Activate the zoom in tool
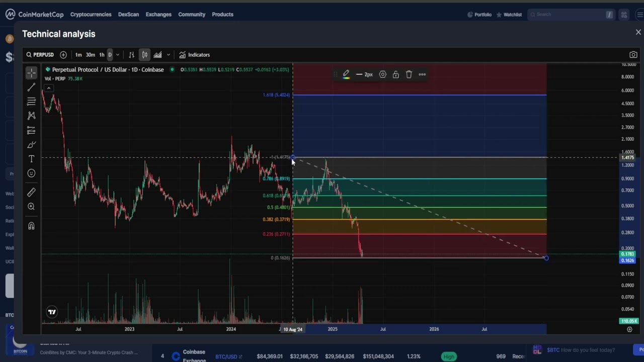The image size is (644, 362). (x=31, y=207)
